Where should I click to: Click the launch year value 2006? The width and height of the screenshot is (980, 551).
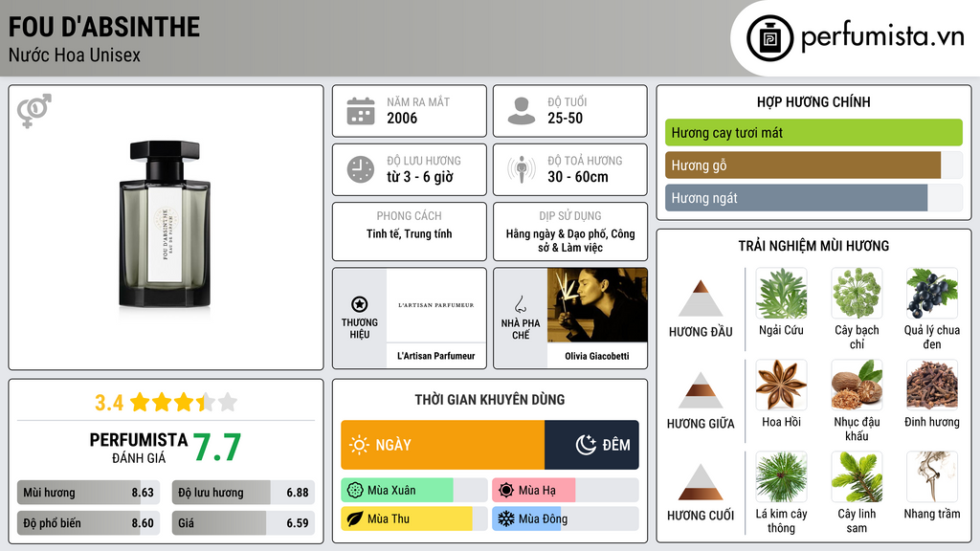402,118
